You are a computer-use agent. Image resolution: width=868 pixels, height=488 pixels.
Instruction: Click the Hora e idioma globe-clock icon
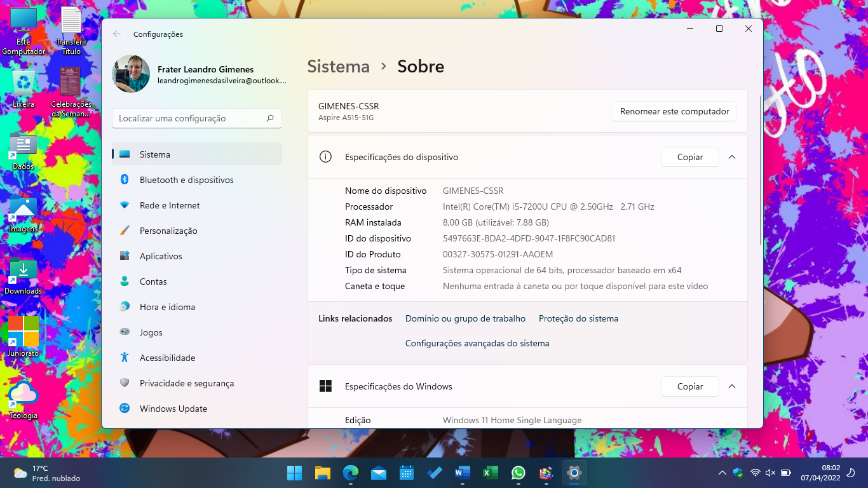point(125,307)
